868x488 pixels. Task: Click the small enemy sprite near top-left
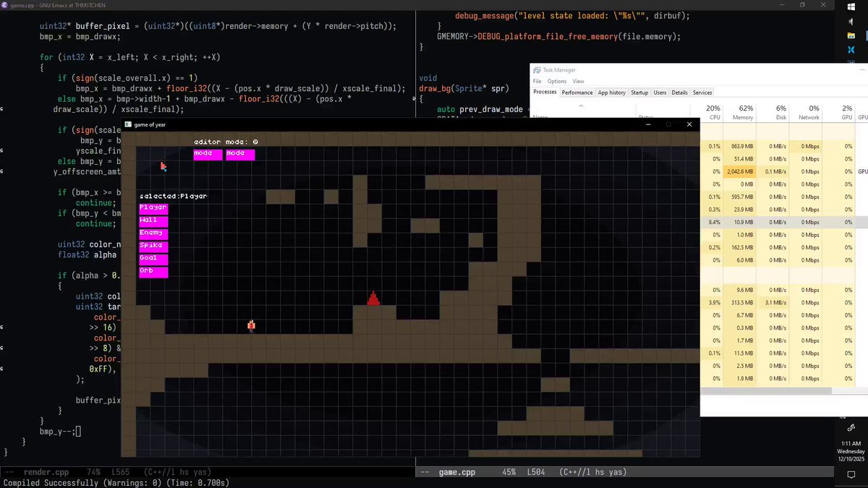click(x=163, y=167)
